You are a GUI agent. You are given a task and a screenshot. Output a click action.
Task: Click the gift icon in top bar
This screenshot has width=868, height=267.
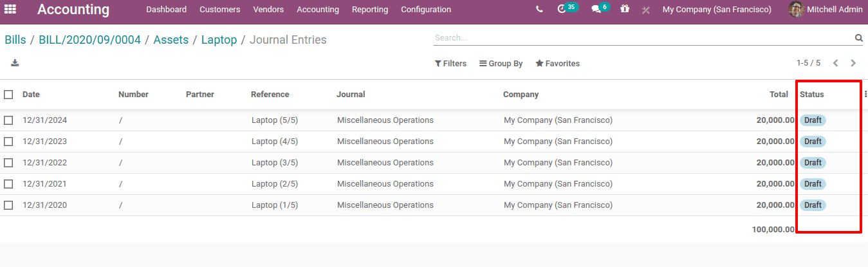[x=625, y=10]
